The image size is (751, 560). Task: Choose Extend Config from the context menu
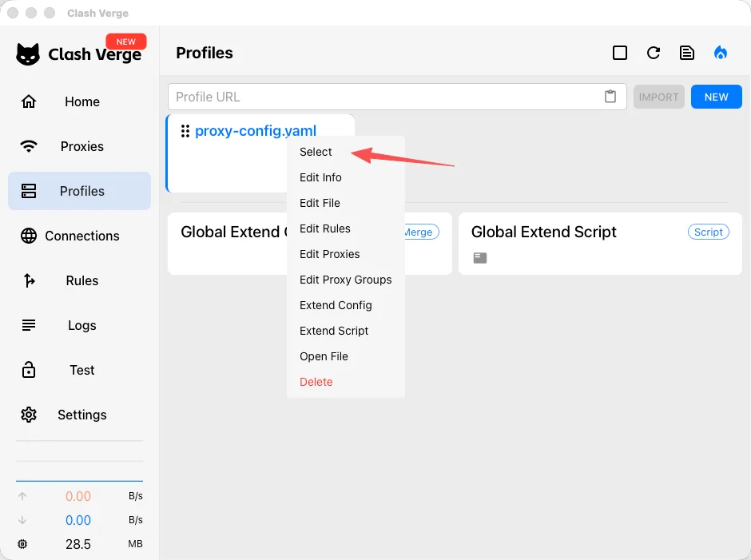346,305
